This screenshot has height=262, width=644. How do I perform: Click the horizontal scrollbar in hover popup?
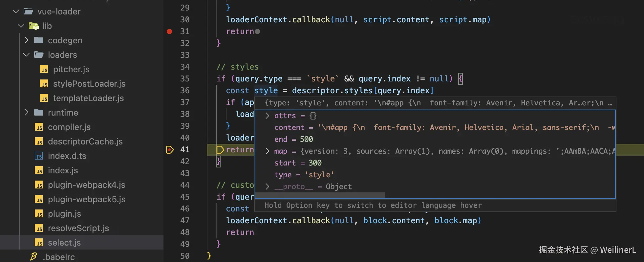320,195
